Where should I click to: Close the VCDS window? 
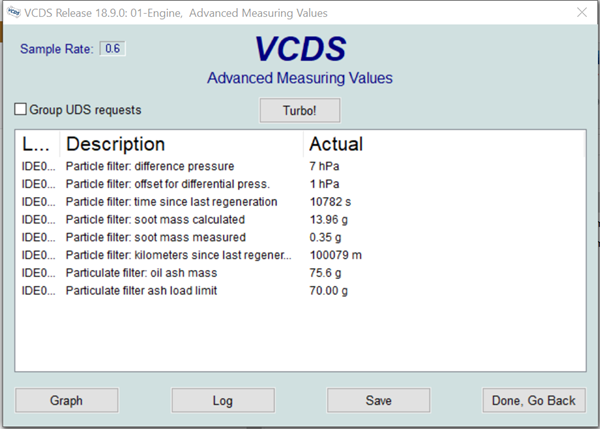click(582, 13)
